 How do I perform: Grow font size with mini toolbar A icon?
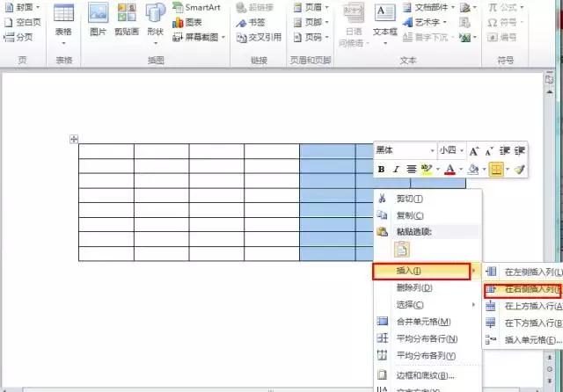473,150
